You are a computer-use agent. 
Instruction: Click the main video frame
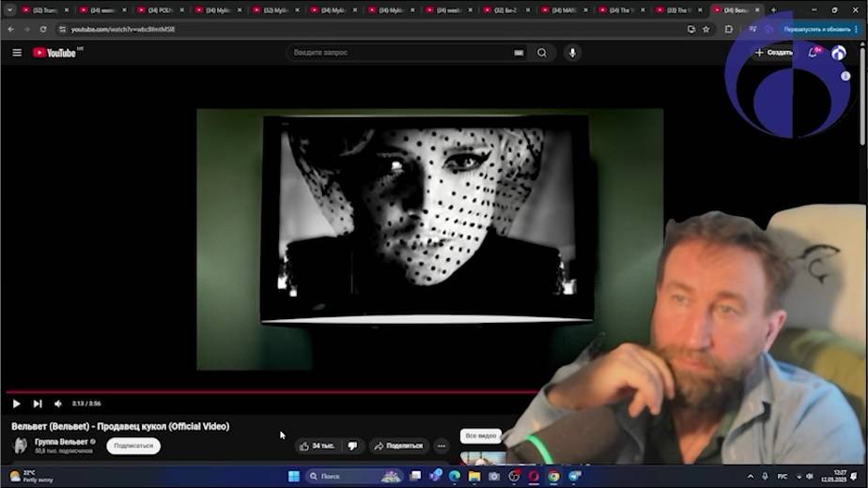click(429, 239)
